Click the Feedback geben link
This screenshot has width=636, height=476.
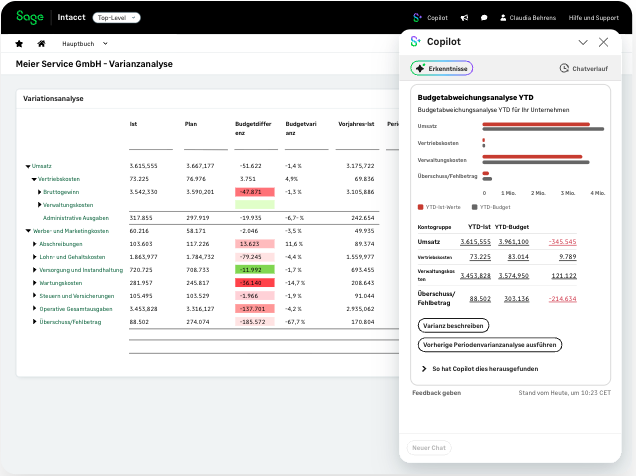pos(436,393)
